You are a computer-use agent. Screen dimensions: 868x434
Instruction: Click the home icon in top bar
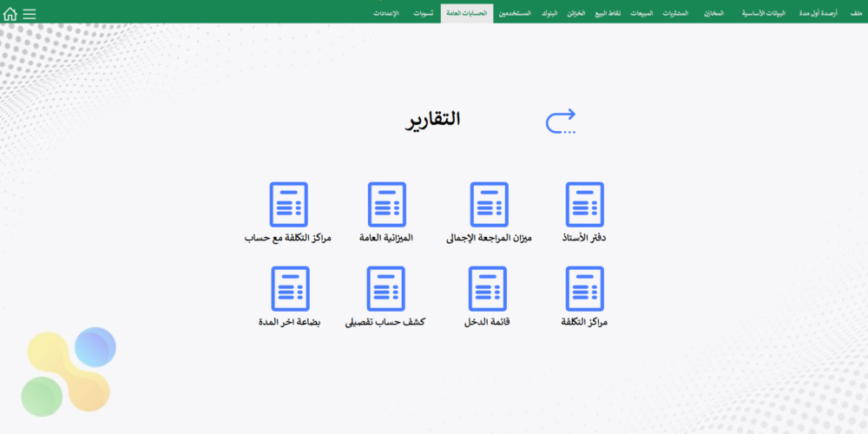coord(10,14)
